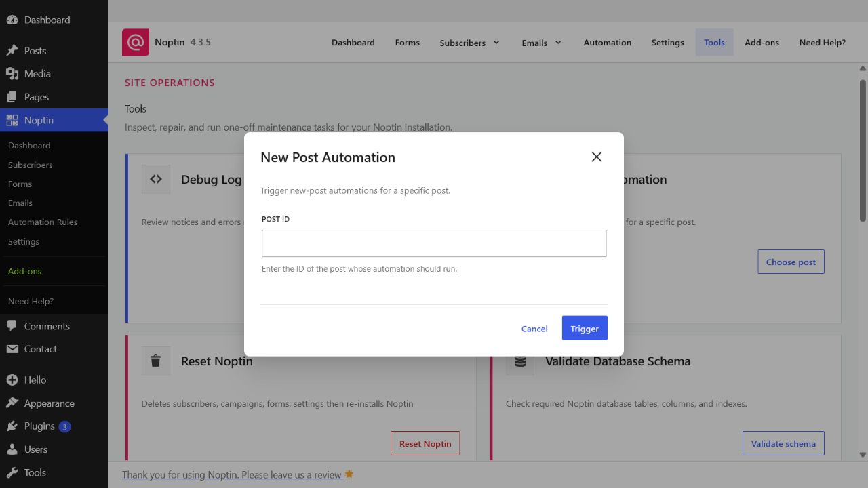Click the Choose post button

coord(791,262)
